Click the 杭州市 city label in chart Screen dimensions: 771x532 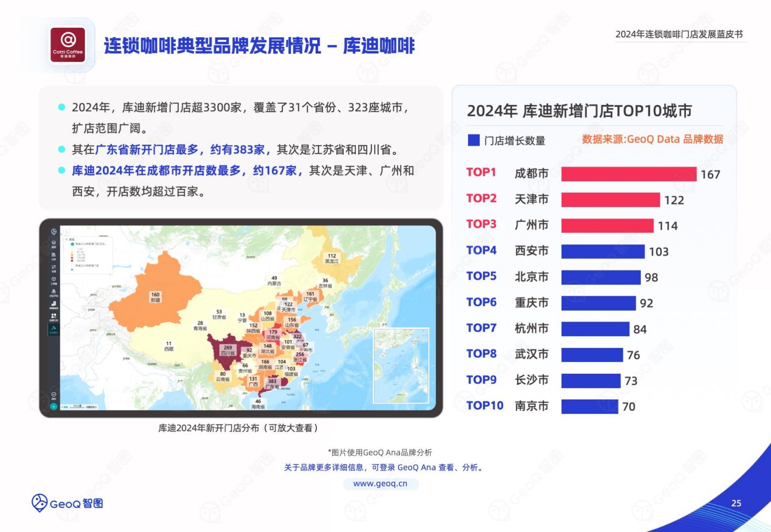click(x=532, y=328)
